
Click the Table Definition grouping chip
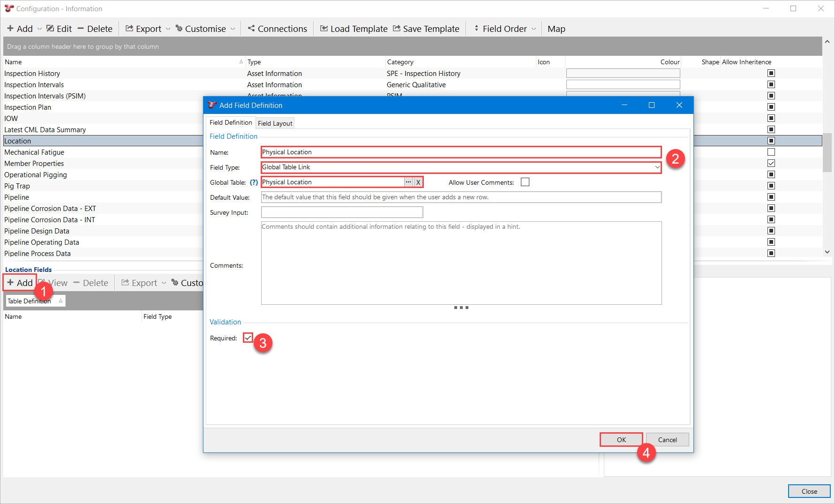(x=35, y=301)
